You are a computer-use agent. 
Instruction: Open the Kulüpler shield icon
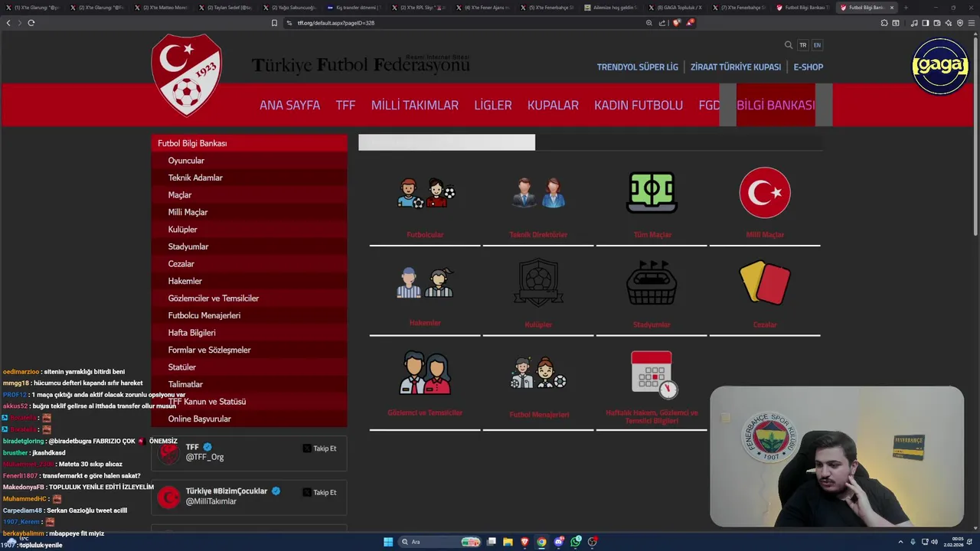pos(538,283)
